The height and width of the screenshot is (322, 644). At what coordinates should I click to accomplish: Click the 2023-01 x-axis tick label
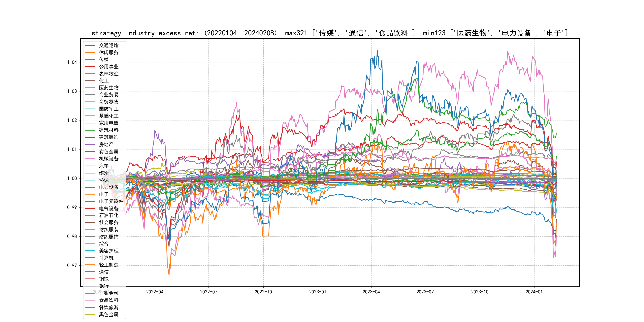[317, 292]
